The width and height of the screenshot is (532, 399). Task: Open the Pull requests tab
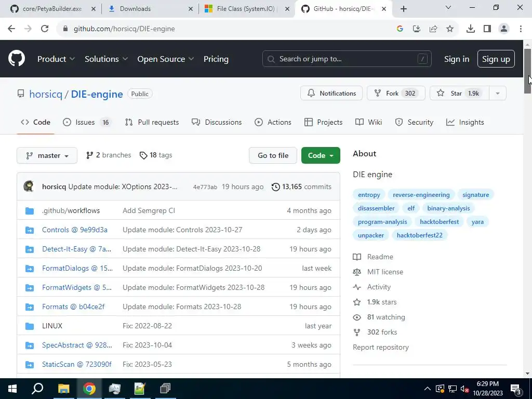[x=152, y=122]
